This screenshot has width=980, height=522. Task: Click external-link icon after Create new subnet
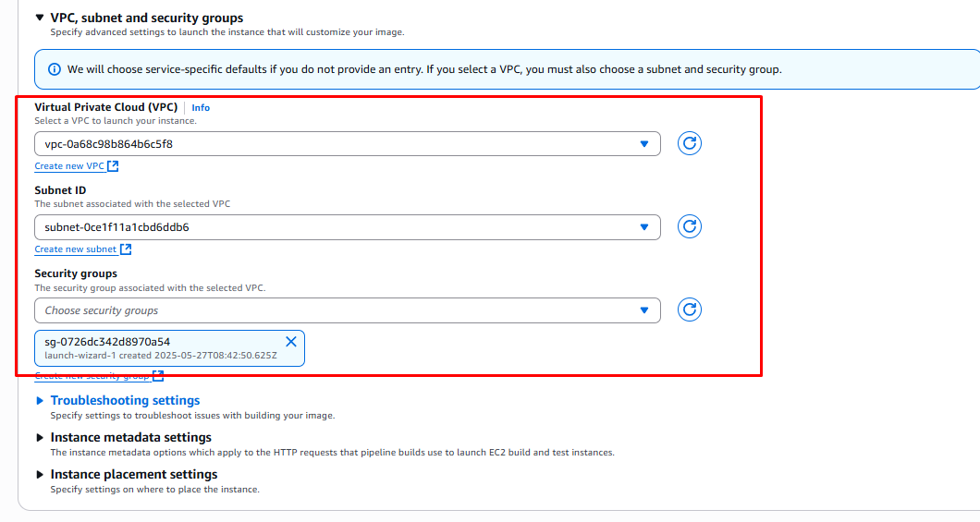point(126,249)
